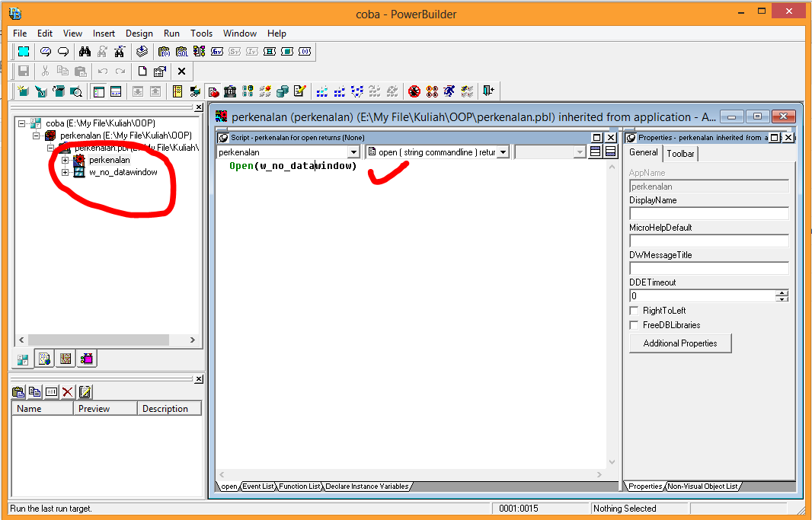
Task: Click the MicroHelpDefault input field
Action: pyautogui.click(x=708, y=241)
